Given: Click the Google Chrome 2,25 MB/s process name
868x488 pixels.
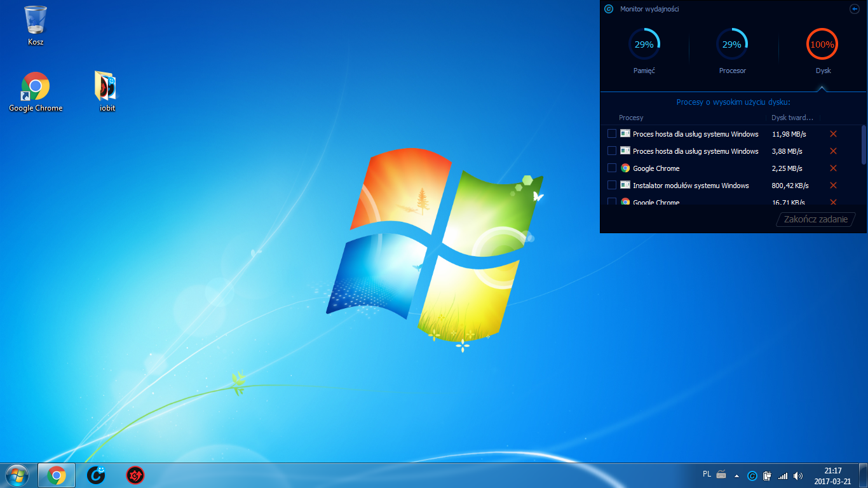Looking at the screenshot, I should (x=656, y=168).
